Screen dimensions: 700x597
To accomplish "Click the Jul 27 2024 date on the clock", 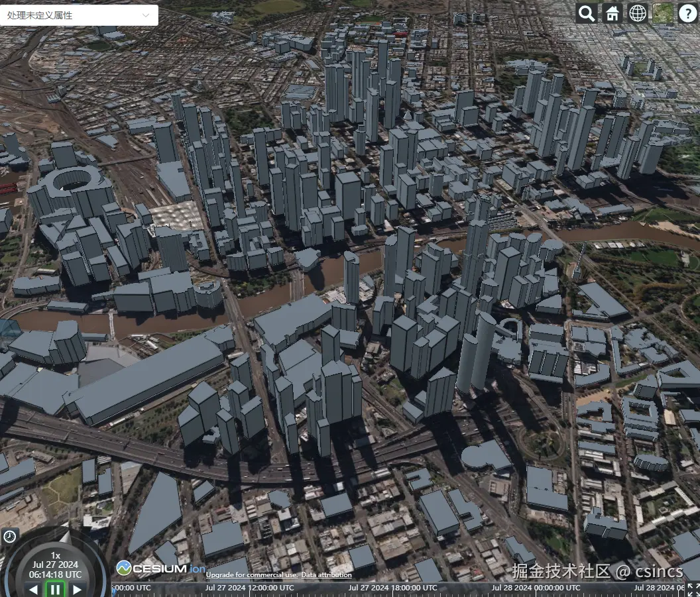I will tap(56, 565).
